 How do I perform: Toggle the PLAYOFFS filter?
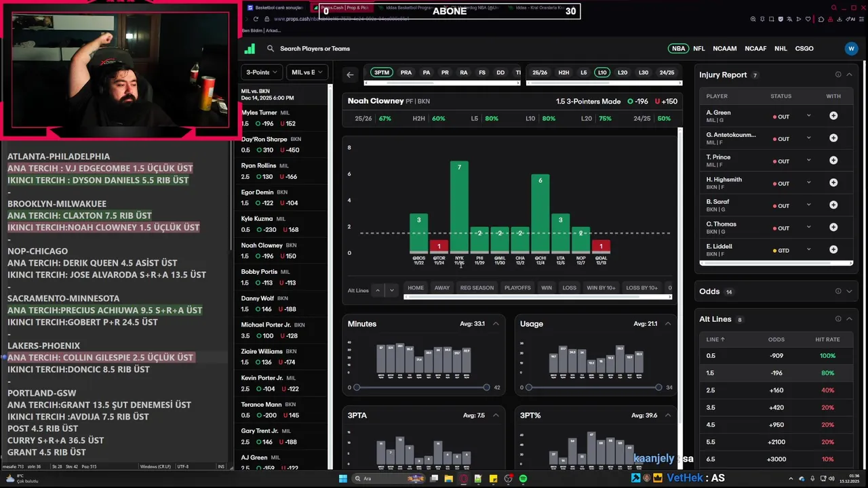click(x=517, y=287)
